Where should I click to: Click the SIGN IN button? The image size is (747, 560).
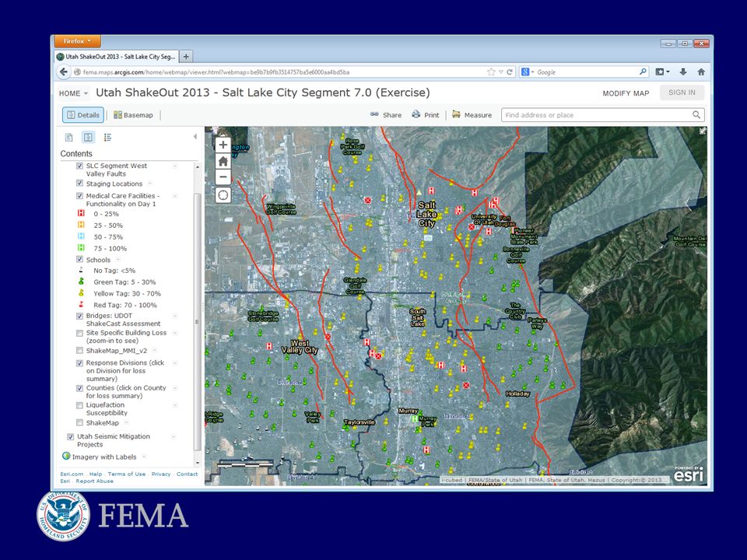(x=682, y=93)
